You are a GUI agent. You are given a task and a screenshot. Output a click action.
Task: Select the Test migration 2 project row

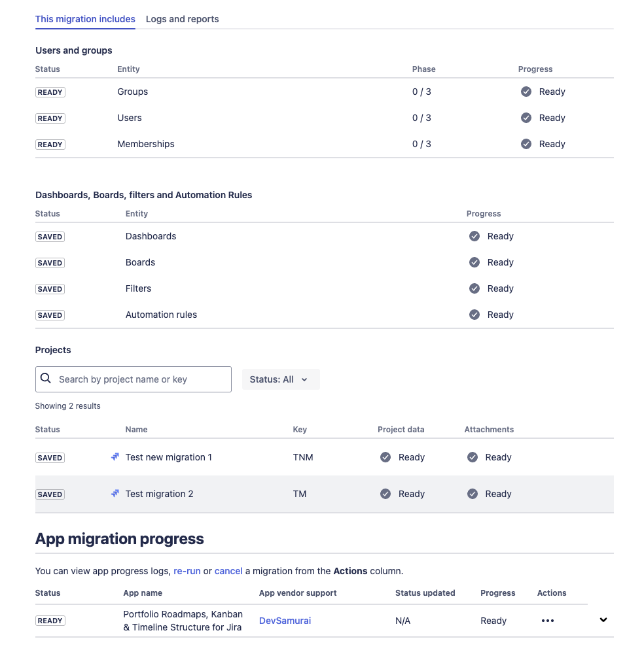click(x=325, y=494)
